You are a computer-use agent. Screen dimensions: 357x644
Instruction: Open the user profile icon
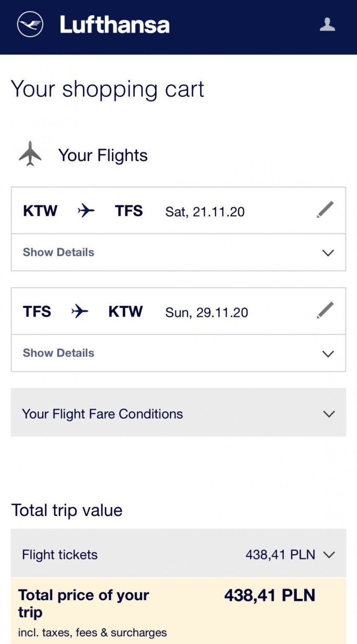coord(327,24)
